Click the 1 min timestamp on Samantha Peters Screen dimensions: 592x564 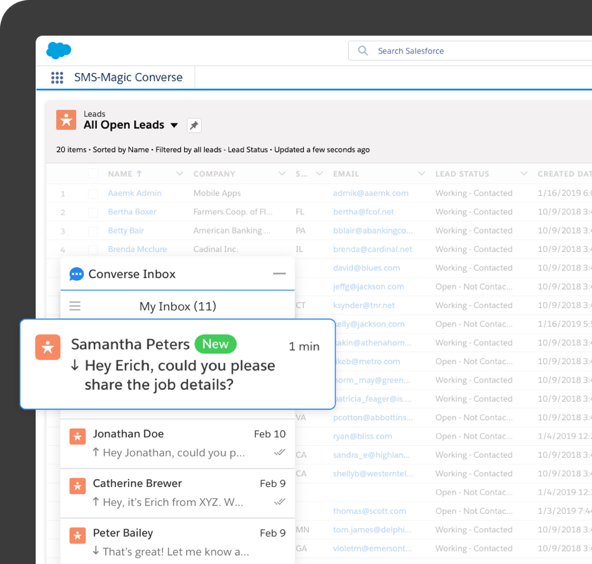[x=304, y=347]
